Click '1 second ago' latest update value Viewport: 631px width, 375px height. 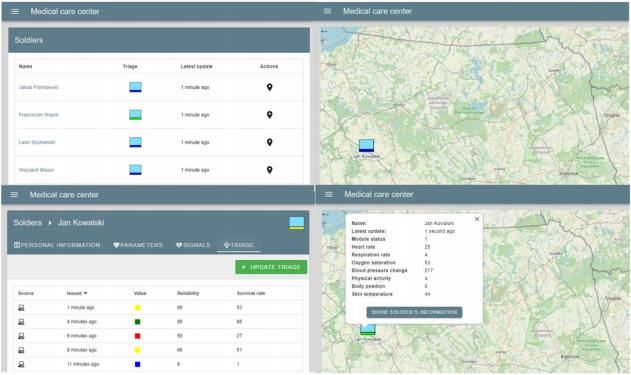[440, 231]
